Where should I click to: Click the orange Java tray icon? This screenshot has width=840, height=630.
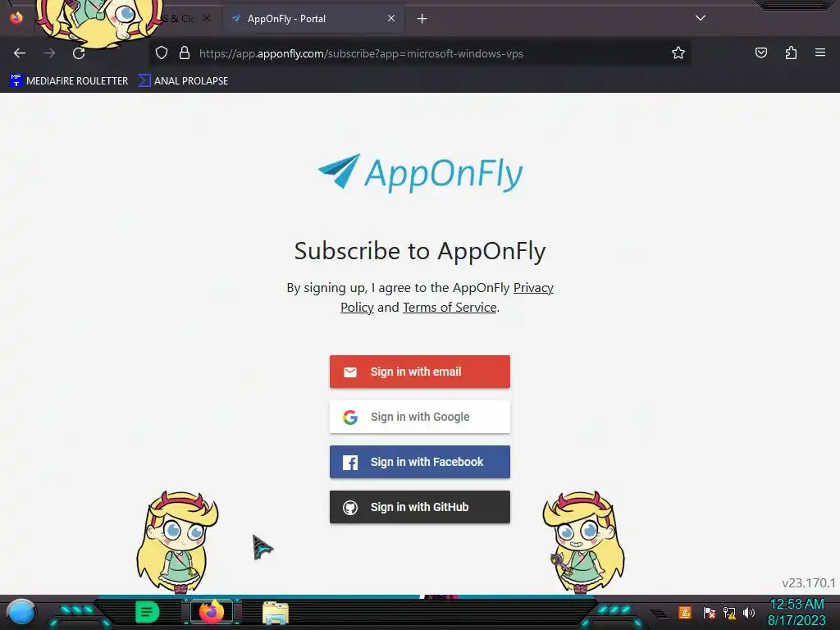685,612
